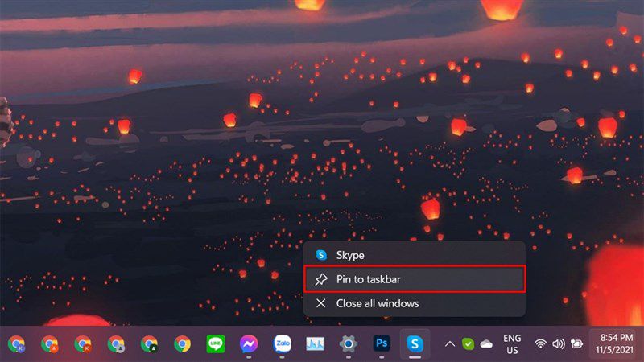Open the OneDrive cloud tray icon
Image resolution: width=644 pixels, height=362 pixels.
[x=486, y=344]
